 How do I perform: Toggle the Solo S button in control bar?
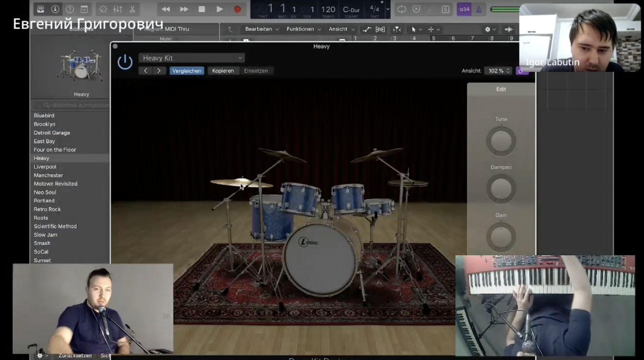(x=445, y=9)
